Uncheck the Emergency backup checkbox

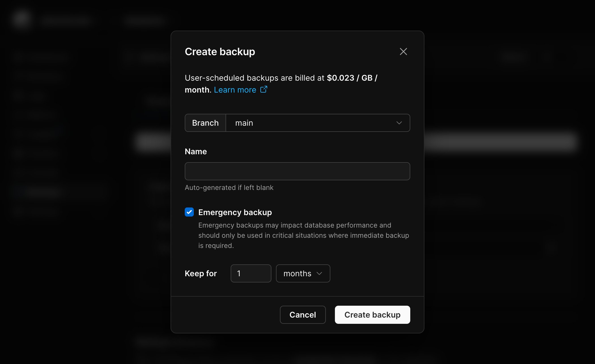189,212
